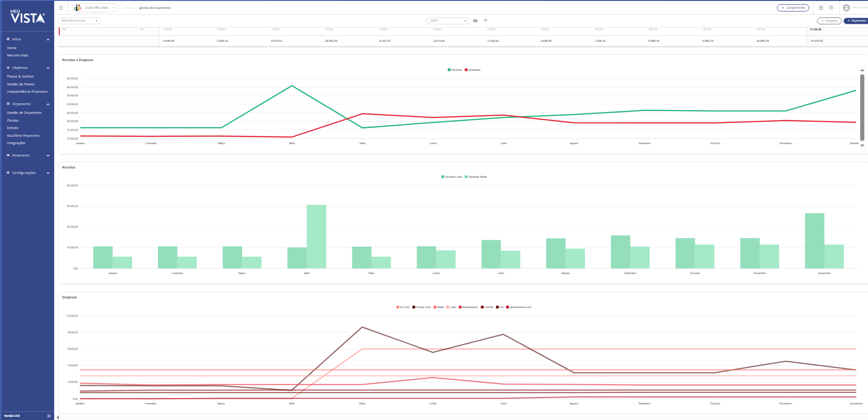868x420 pixels.
Task: Open the help question mark icon
Action: (831, 8)
